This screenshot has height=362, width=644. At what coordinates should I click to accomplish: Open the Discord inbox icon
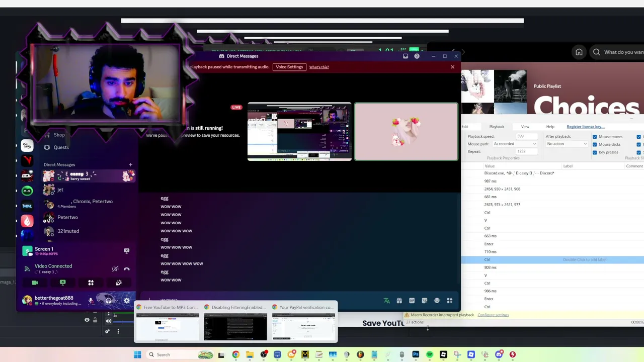(406, 56)
